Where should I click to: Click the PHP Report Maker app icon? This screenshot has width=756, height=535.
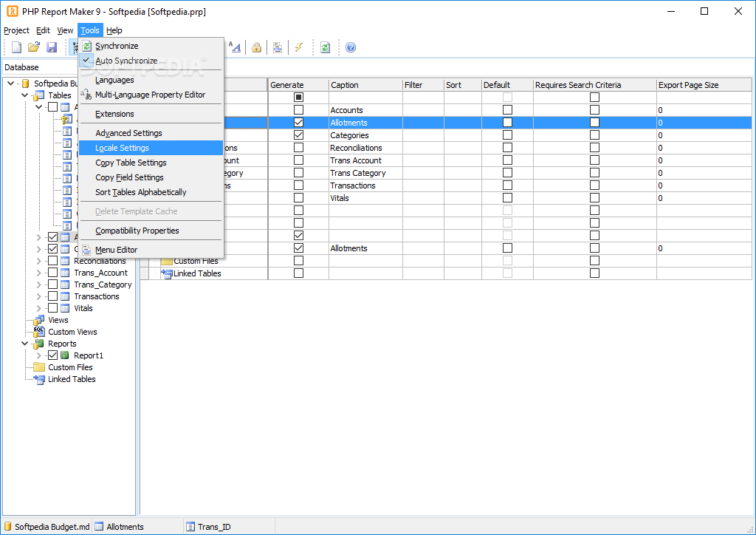[12, 11]
